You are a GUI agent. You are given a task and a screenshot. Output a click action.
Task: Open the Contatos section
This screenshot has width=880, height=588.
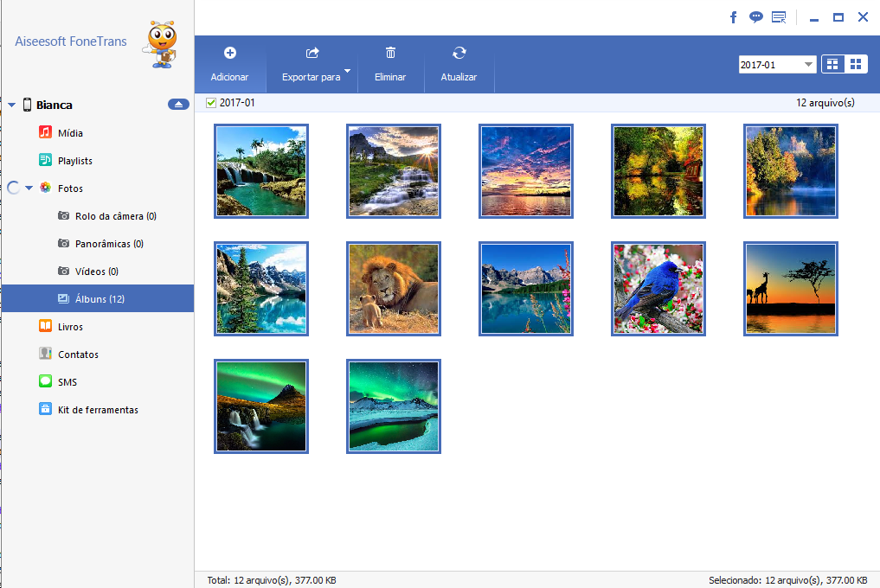(x=78, y=355)
